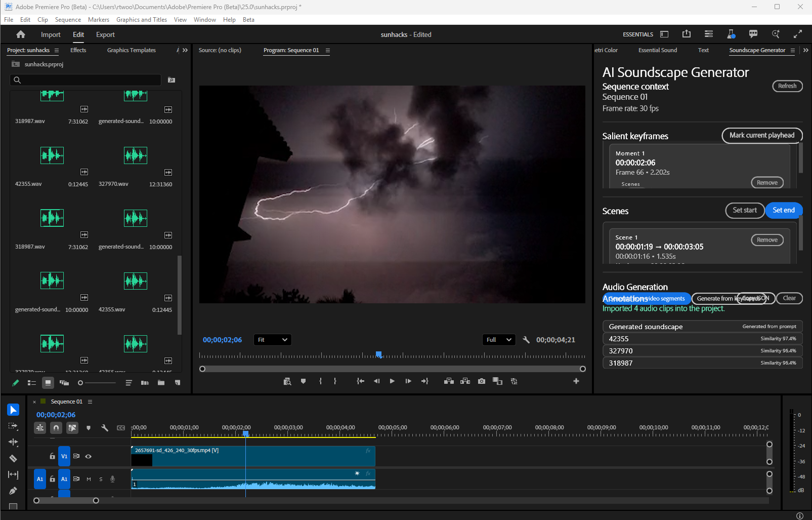Mute audio track A1

click(89, 479)
